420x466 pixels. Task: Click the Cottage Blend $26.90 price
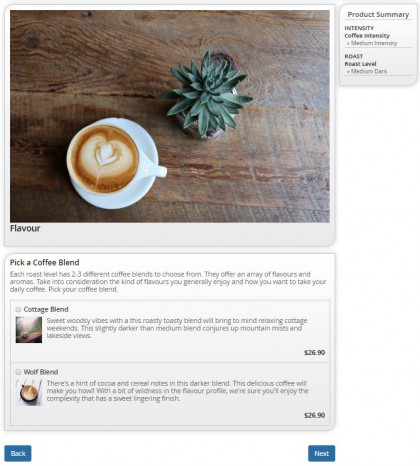pos(314,353)
